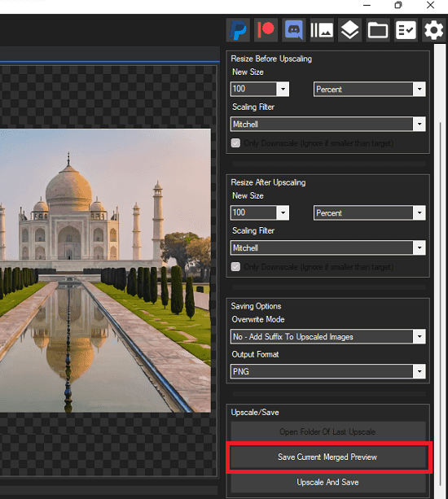Open the folder icon in toolbar

click(378, 30)
